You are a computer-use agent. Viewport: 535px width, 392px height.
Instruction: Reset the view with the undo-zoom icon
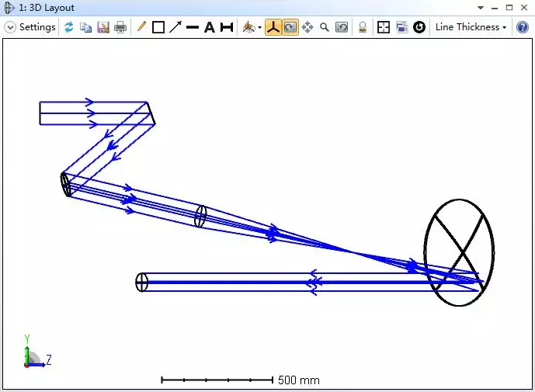[x=342, y=27]
